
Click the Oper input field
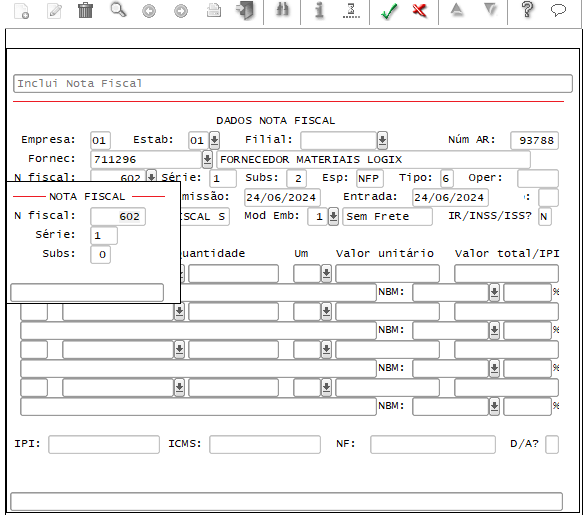click(538, 178)
